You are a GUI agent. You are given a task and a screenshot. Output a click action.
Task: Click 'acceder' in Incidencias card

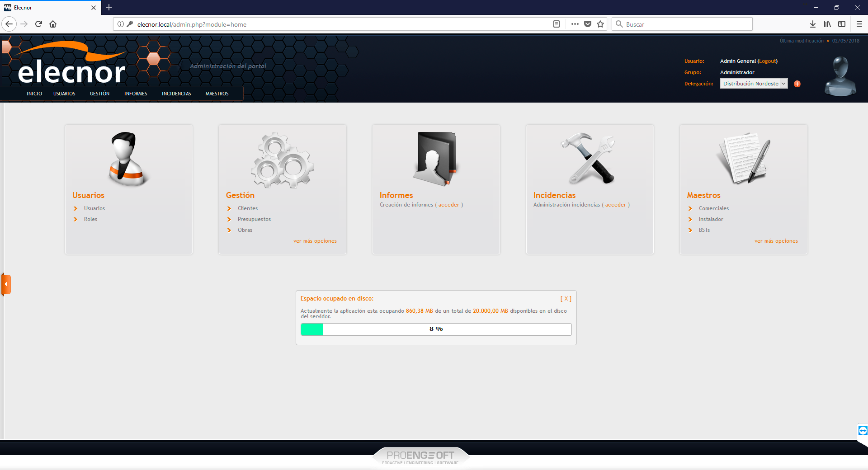point(616,205)
